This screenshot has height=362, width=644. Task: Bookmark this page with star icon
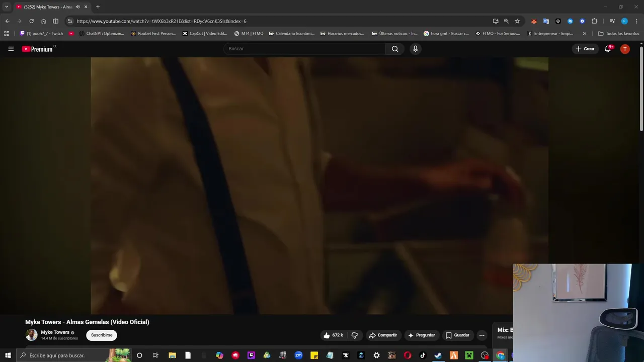pyautogui.click(x=517, y=21)
